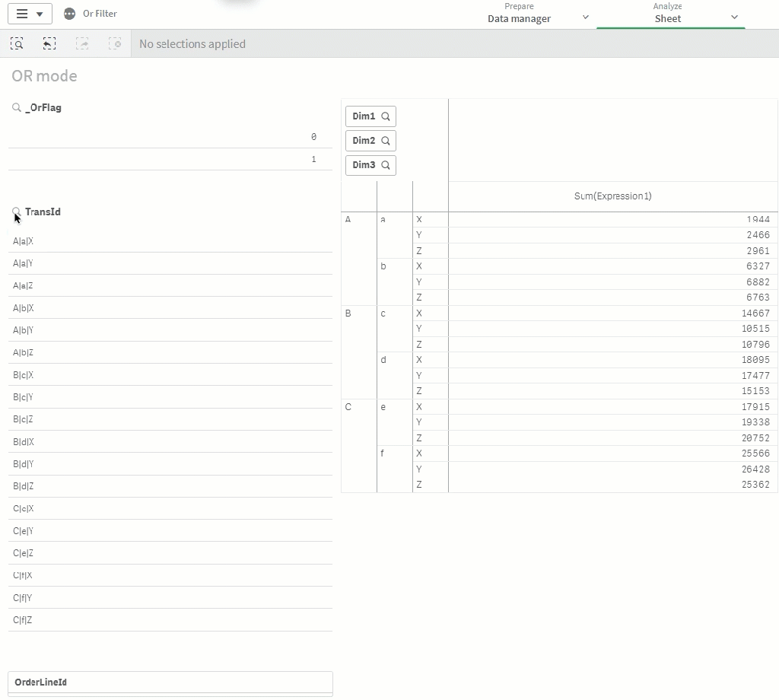The image size is (779, 700).
Task: Click the Sum(Expression1) column header
Action: pos(612,196)
